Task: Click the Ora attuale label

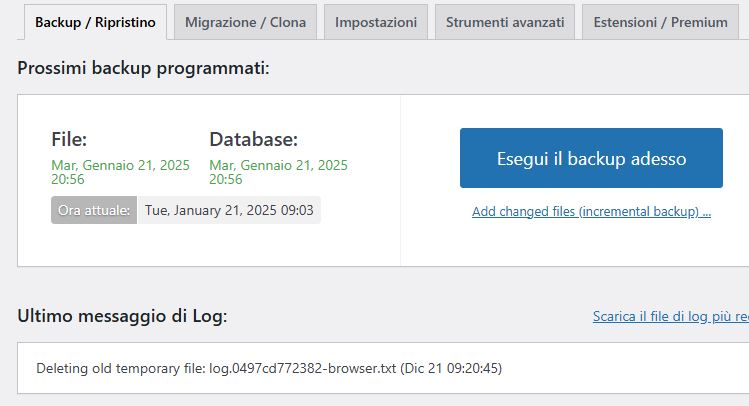Action: 94,210
